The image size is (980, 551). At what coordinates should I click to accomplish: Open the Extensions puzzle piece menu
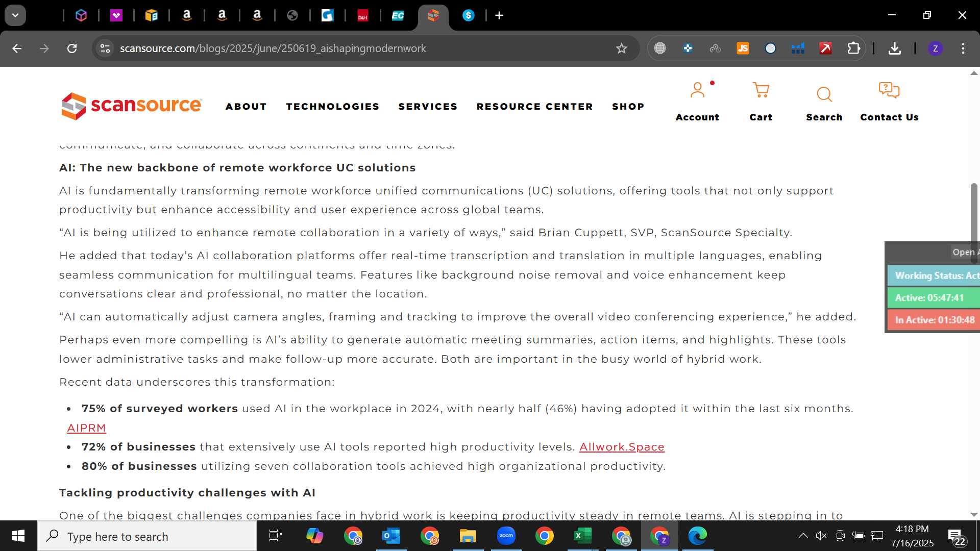tap(853, 48)
